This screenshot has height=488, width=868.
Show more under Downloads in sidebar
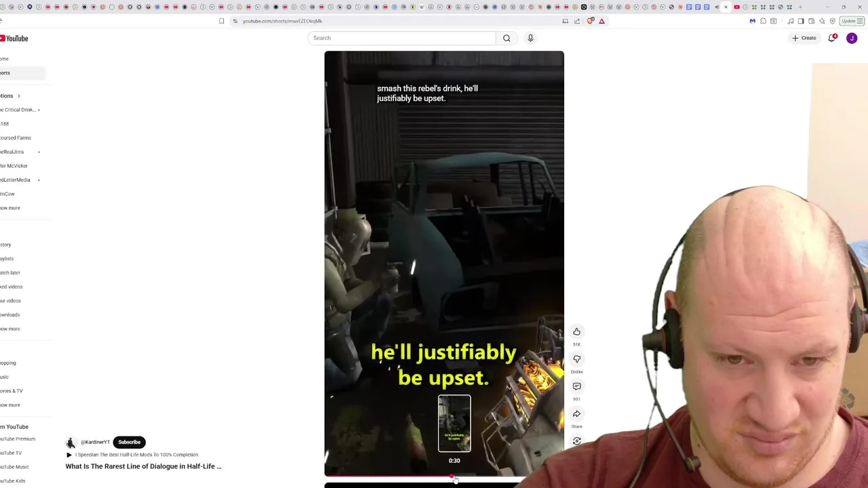(x=10, y=329)
